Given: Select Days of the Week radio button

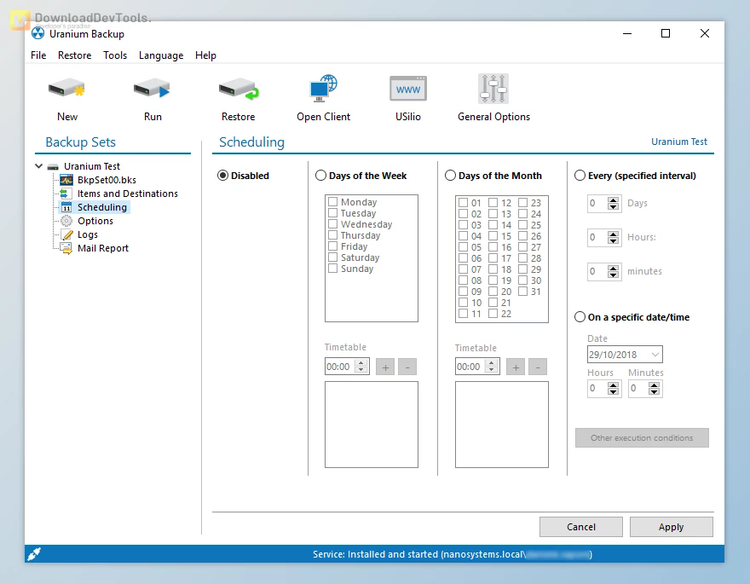Looking at the screenshot, I should [x=320, y=176].
